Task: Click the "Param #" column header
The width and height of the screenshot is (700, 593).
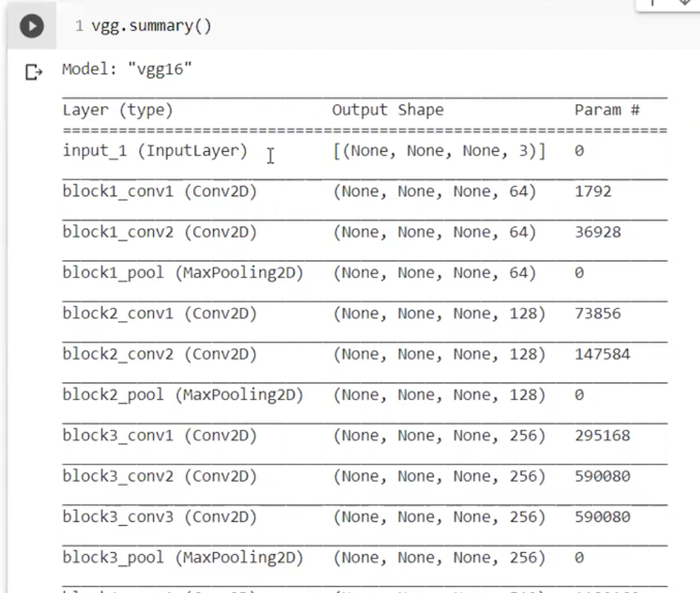Action: click(607, 110)
